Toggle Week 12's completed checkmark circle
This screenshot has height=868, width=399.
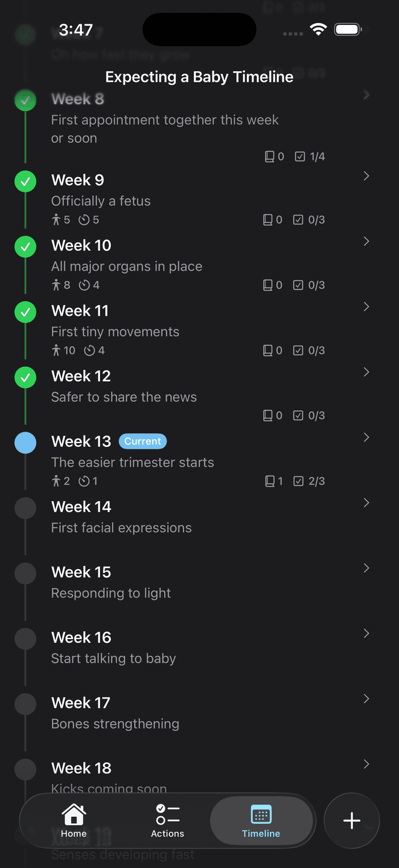(25, 377)
